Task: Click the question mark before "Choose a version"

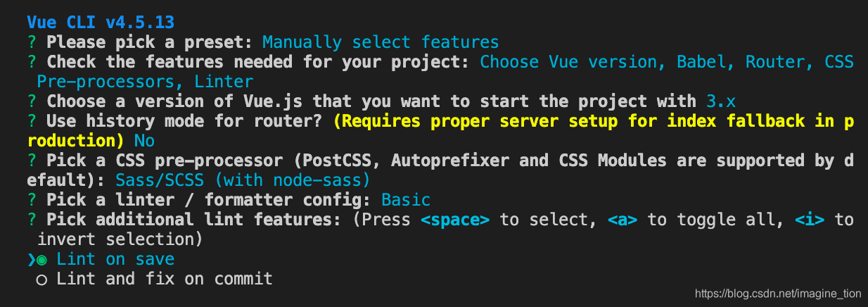Action: [x=32, y=101]
